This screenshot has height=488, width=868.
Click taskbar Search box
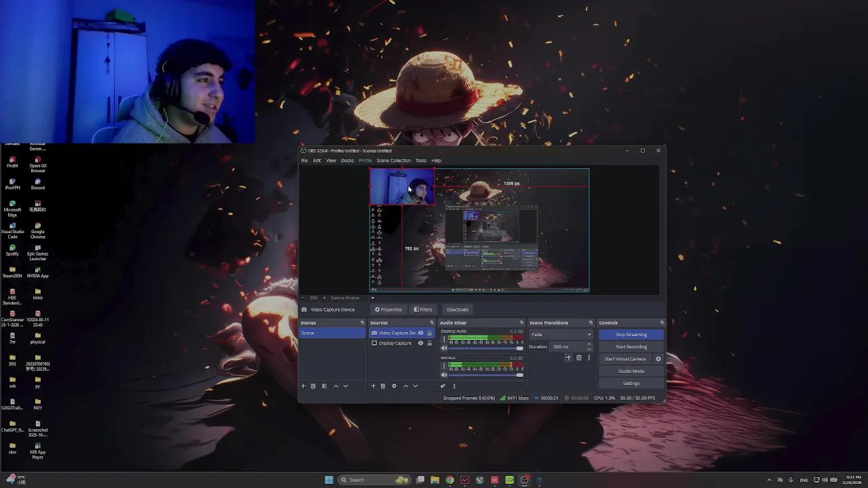(374, 480)
